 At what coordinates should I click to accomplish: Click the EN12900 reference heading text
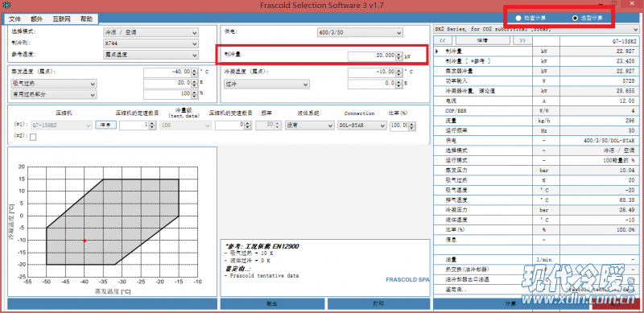pyautogui.click(x=262, y=246)
